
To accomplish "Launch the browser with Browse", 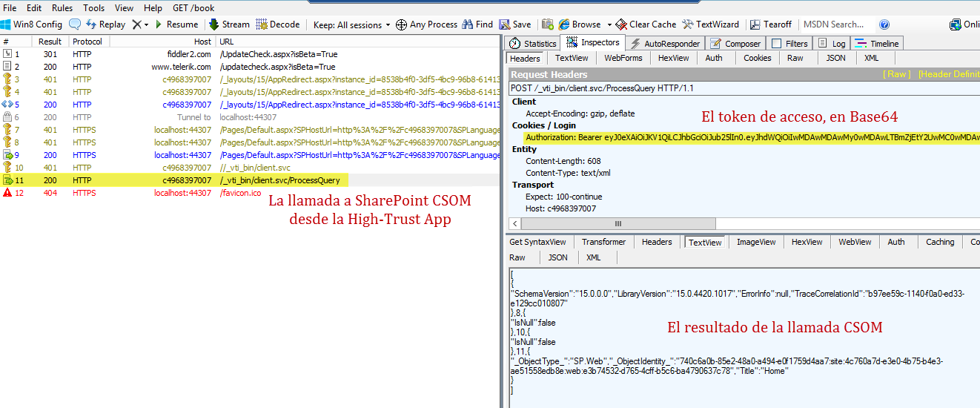I will click(x=580, y=24).
